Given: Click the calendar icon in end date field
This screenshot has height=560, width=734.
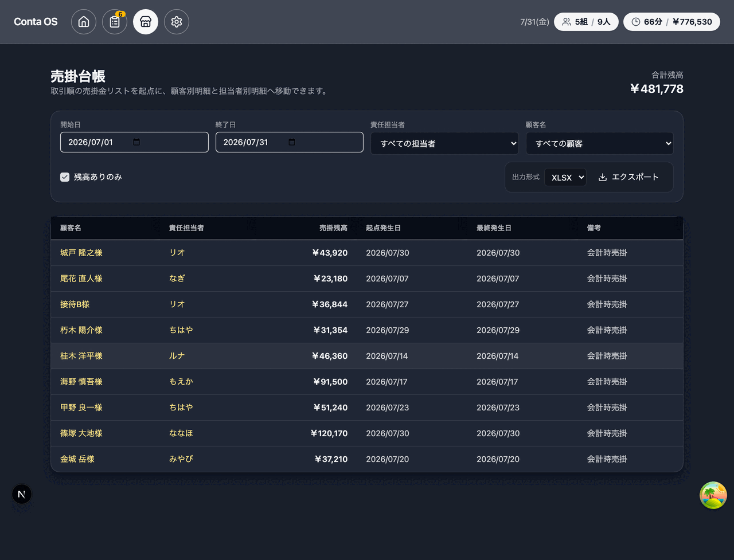Looking at the screenshot, I should tap(292, 142).
